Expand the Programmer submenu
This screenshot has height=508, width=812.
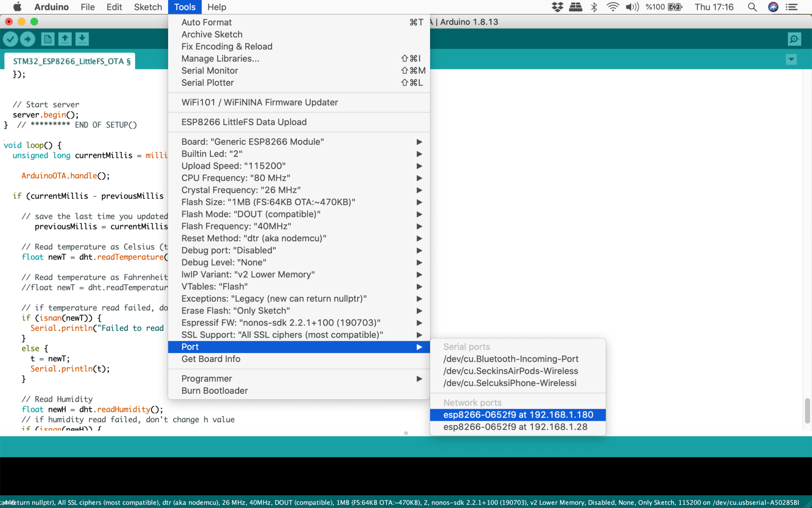click(299, 379)
